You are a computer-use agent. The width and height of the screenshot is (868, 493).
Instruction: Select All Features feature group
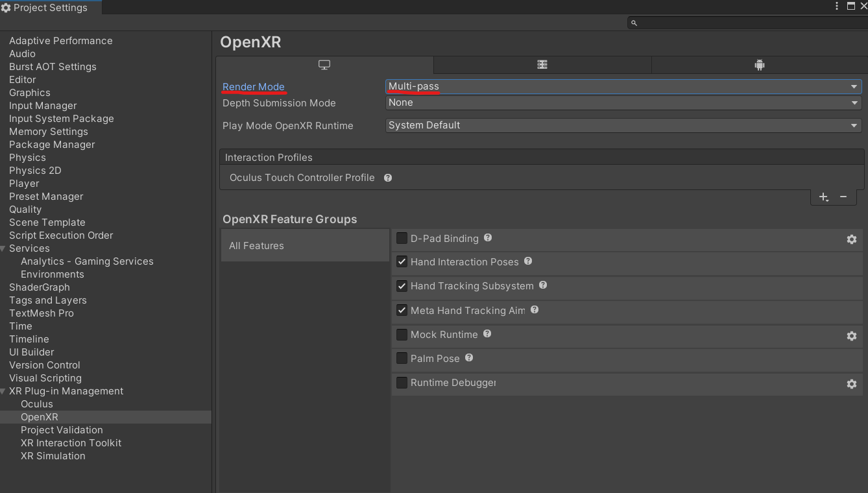(x=305, y=246)
